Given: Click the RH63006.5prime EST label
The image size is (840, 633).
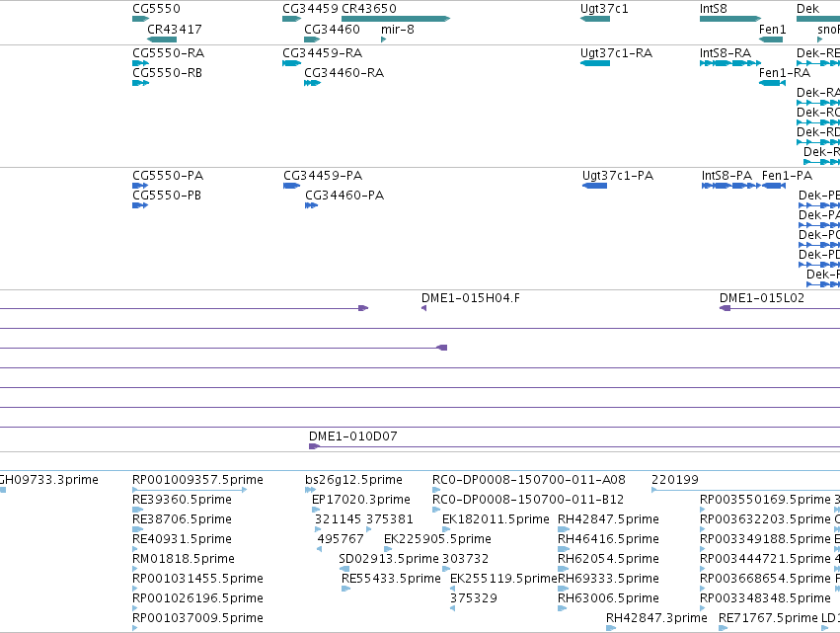Looking at the screenshot, I should pos(608,598).
